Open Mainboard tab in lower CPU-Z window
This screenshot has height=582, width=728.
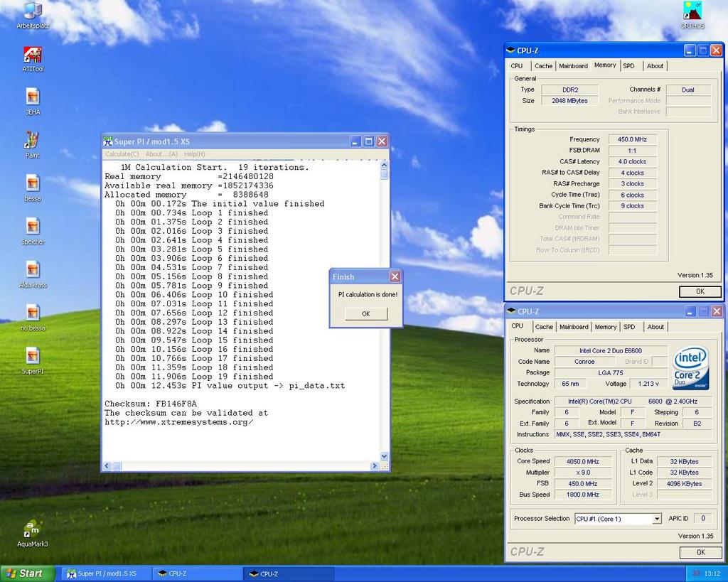[574, 327]
